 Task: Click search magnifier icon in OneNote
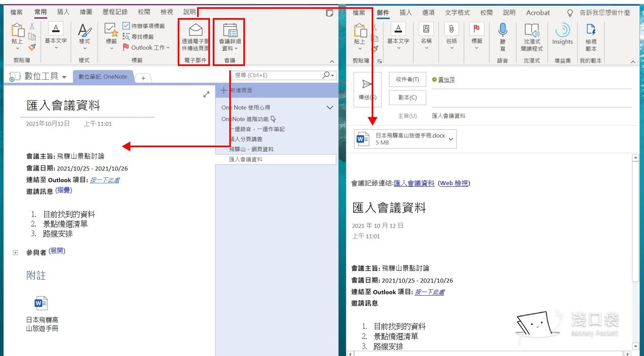coord(326,75)
